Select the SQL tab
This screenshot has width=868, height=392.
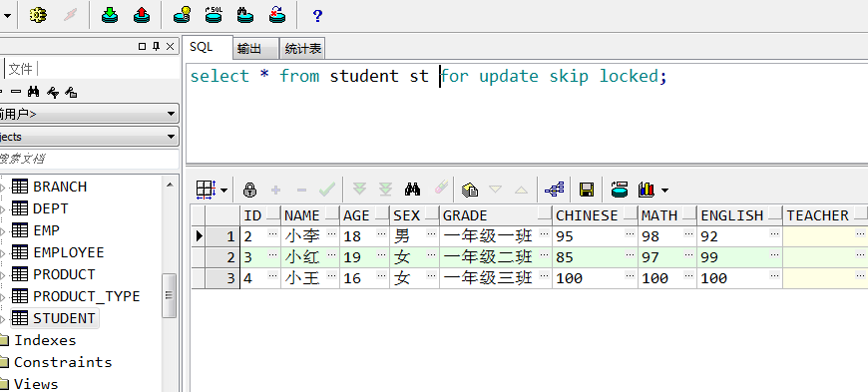pyautogui.click(x=202, y=48)
